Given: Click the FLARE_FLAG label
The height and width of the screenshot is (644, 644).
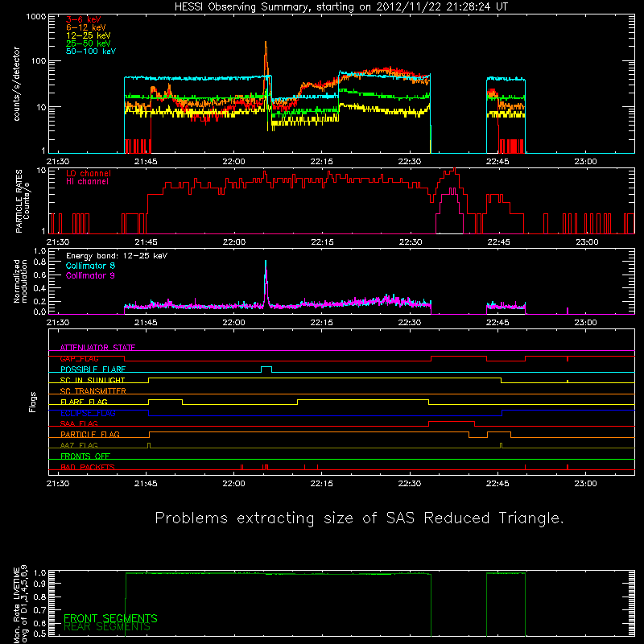Looking at the screenshot, I should pos(84,402).
